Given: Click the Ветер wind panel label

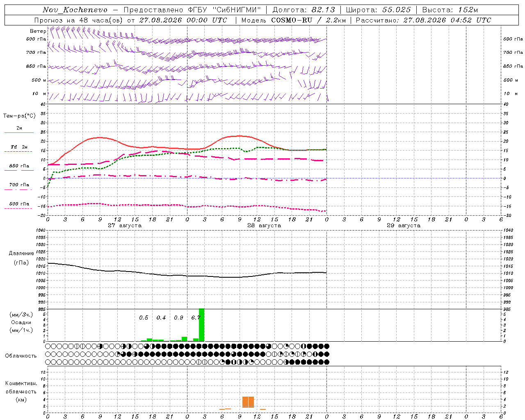Looking at the screenshot, I should (x=38, y=31).
